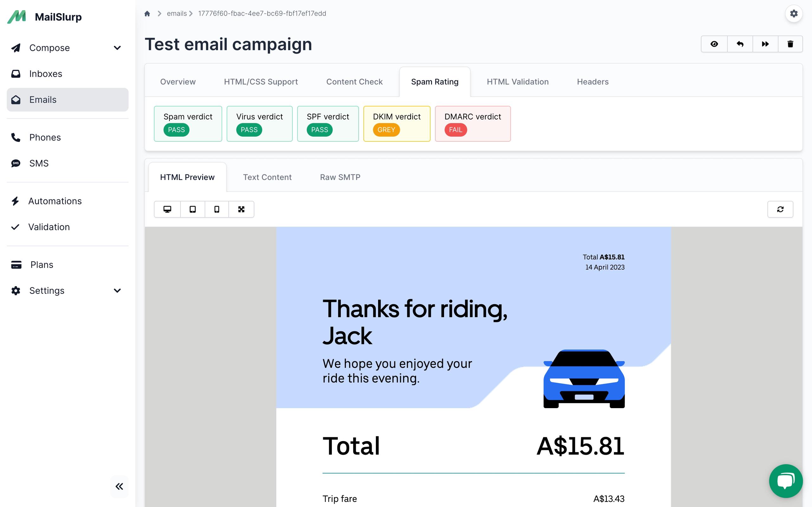Click the forward email icon

click(x=765, y=44)
